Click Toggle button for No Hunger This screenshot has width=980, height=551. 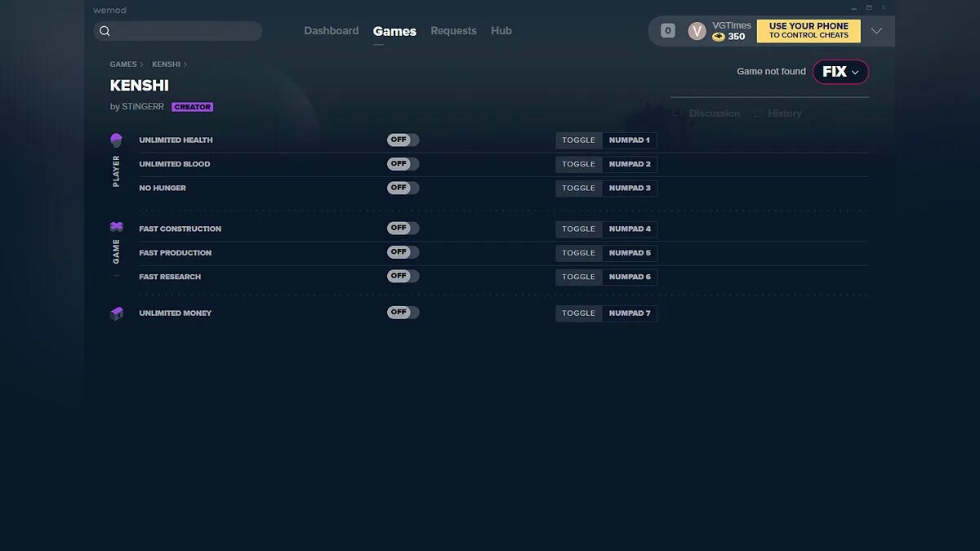pos(579,188)
